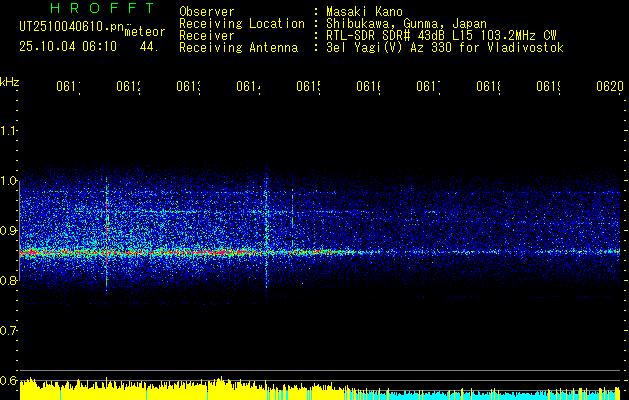629x400 pixels.
Task: Click the "Receiver" field label
Action: click(x=207, y=36)
